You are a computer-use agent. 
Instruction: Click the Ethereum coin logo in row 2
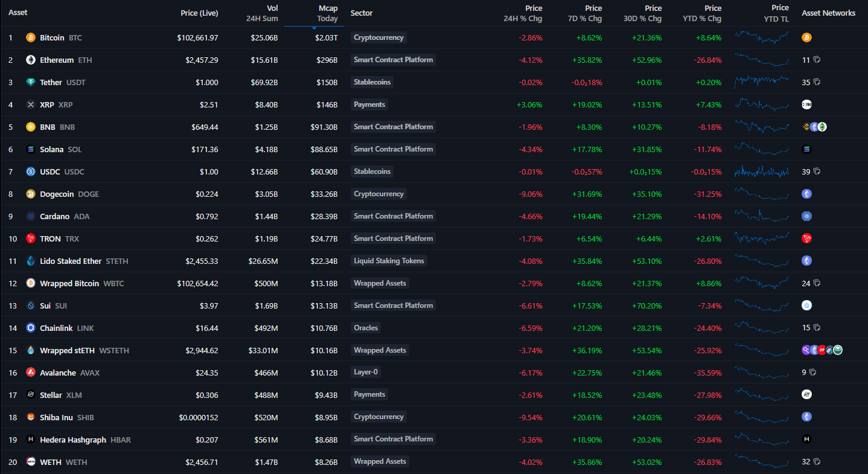[31, 60]
